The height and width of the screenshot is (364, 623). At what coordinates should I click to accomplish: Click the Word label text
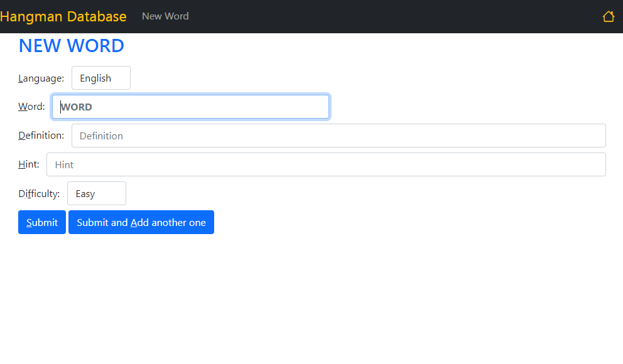point(31,107)
